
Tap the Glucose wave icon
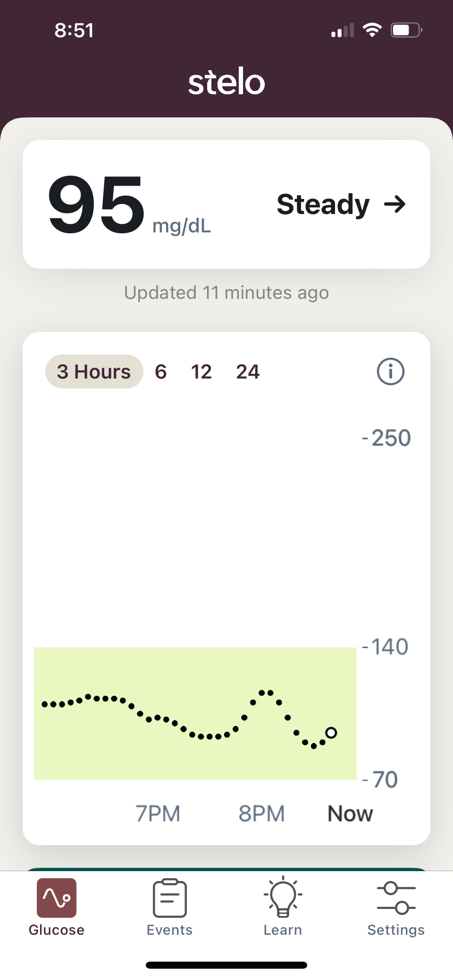pos(57,898)
